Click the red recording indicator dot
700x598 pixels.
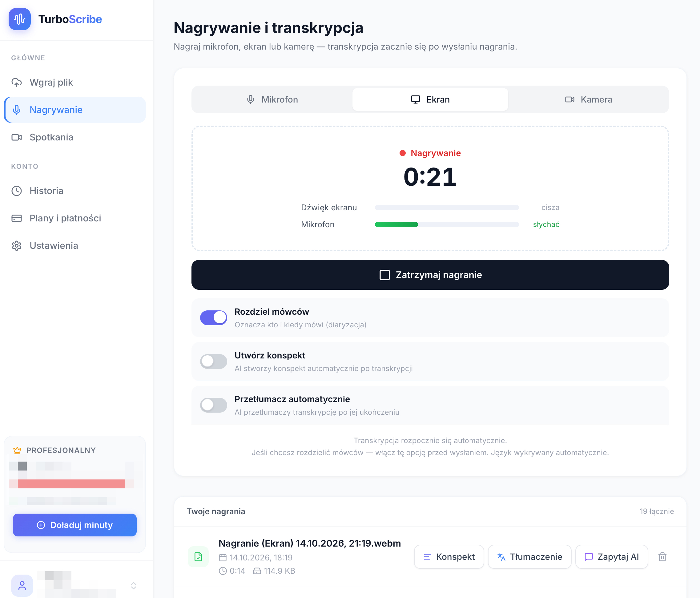(402, 153)
